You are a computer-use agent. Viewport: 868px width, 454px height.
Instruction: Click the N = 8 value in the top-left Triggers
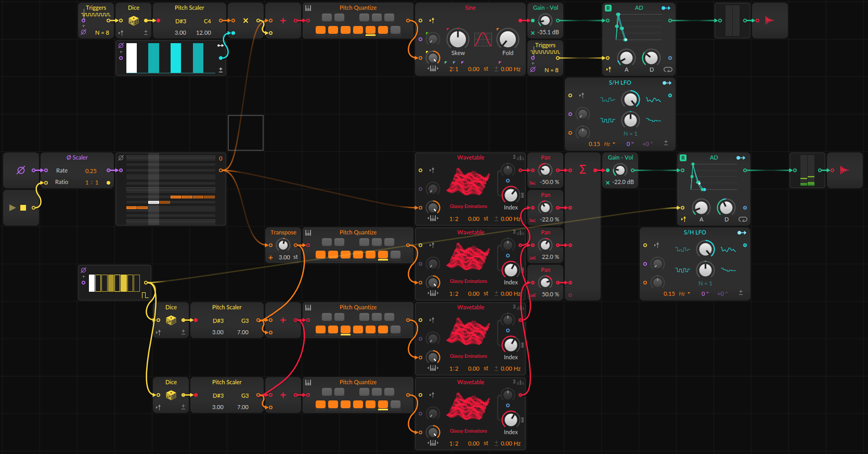pyautogui.click(x=102, y=33)
